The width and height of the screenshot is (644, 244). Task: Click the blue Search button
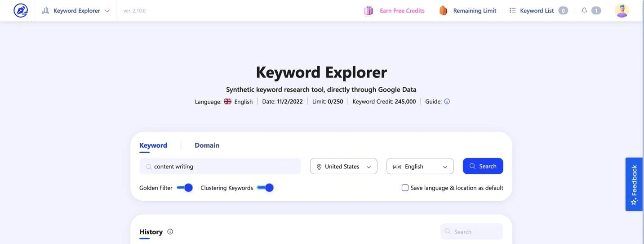pyautogui.click(x=483, y=166)
